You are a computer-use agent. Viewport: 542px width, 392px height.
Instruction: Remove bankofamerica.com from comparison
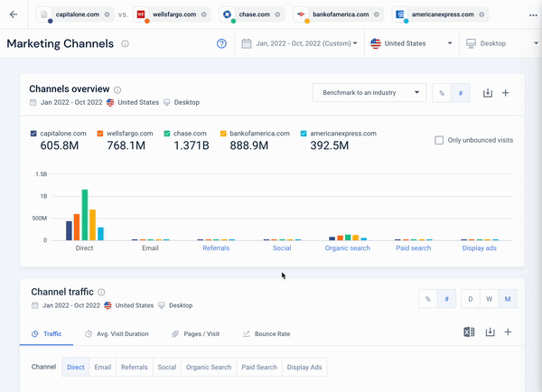[377, 14]
